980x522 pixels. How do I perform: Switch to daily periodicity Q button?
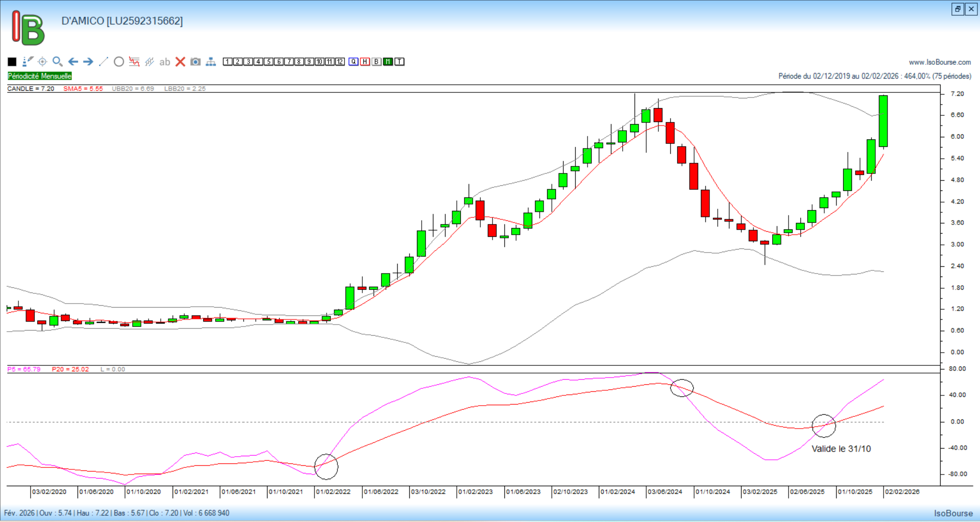353,62
